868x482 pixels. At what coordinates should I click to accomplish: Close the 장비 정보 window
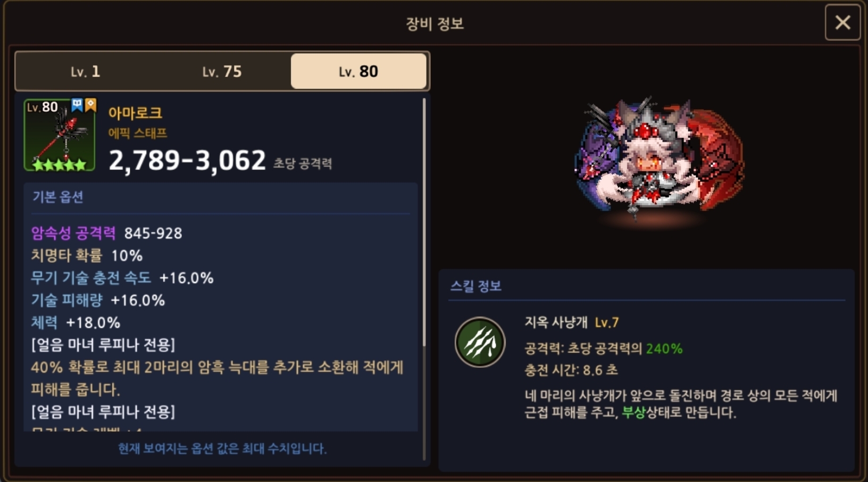click(842, 22)
